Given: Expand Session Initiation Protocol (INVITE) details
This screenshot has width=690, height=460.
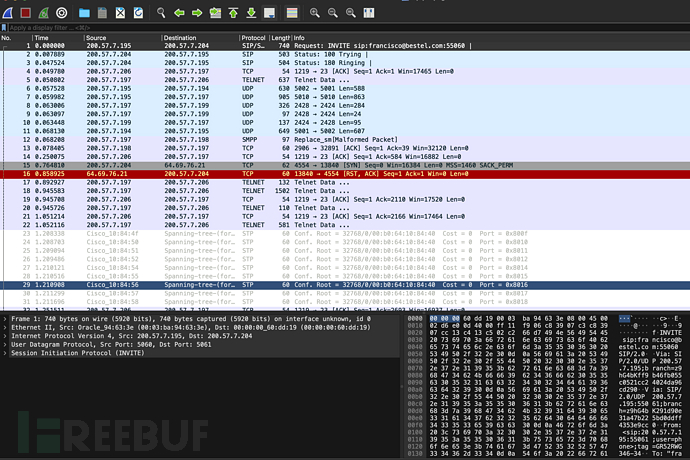Looking at the screenshot, I should coord(5,353).
